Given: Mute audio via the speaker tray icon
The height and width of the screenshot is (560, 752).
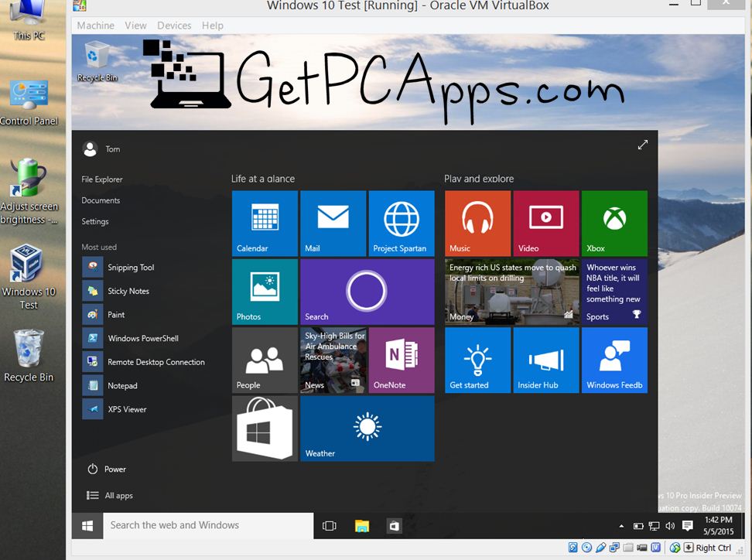Looking at the screenshot, I should (x=669, y=526).
